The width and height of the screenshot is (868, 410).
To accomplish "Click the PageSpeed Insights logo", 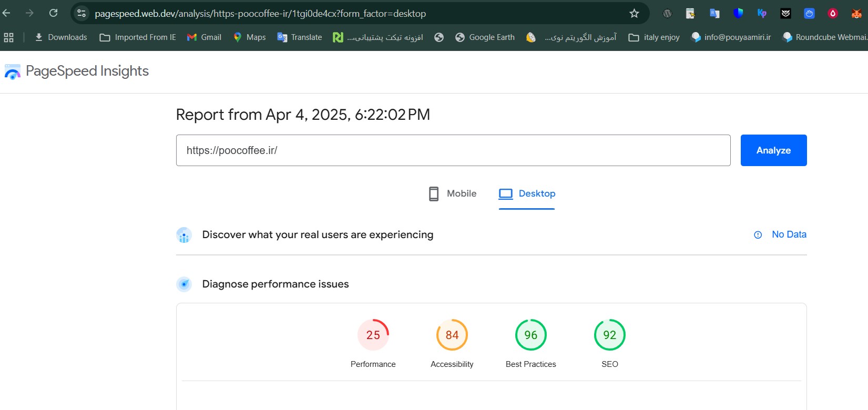I will click(13, 71).
